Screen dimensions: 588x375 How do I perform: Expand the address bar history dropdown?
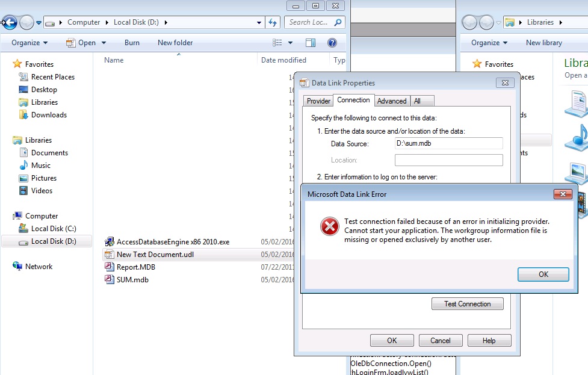click(259, 22)
